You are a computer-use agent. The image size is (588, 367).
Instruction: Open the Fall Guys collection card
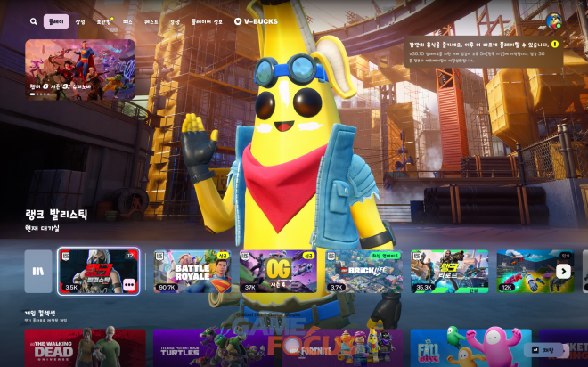471,348
